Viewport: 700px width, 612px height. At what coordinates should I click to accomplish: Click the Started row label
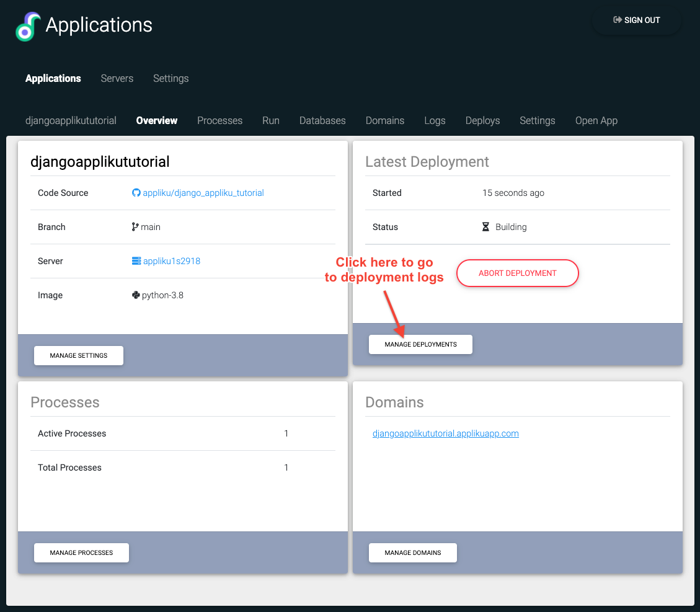click(387, 193)
